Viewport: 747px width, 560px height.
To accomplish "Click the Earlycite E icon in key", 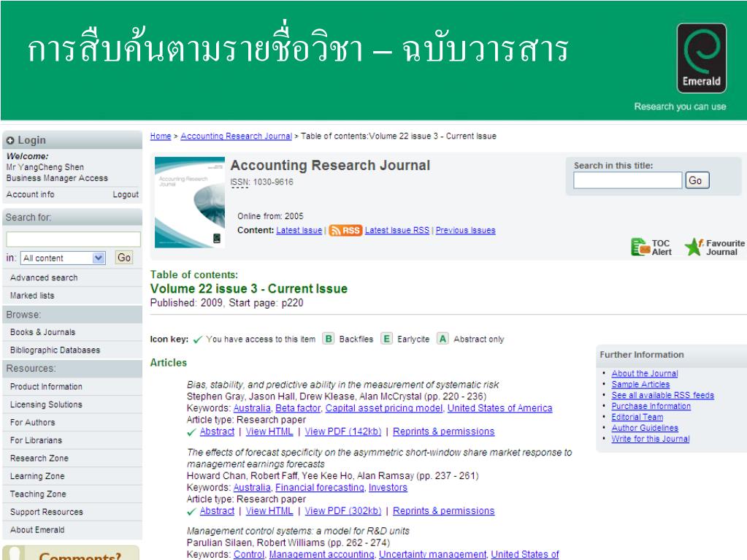I will click(x=386, y=339).
